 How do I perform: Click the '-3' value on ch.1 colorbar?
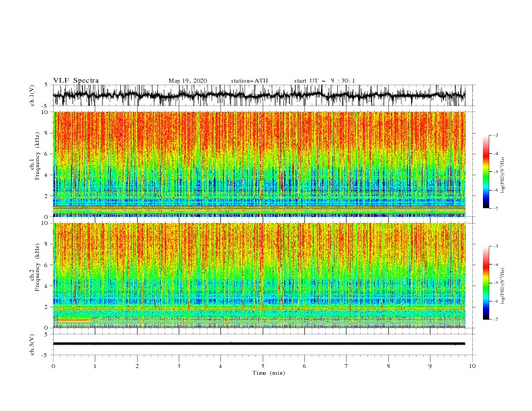[496, 135]
